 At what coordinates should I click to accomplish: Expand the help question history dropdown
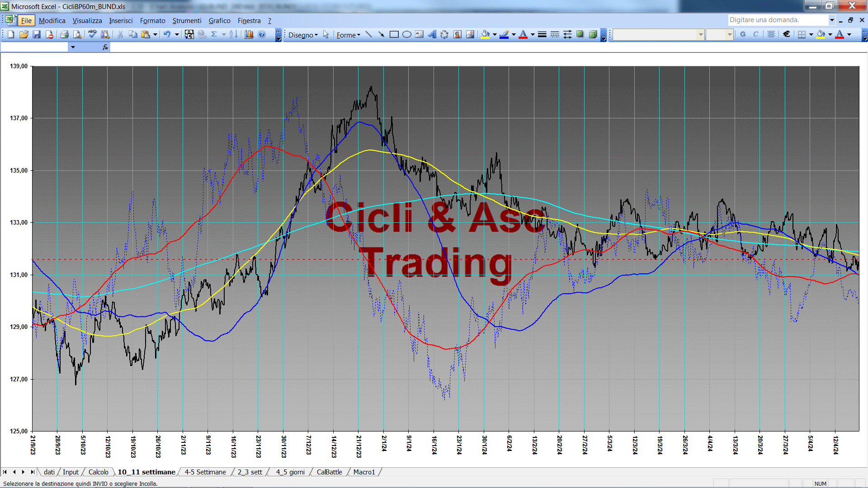(832, 20)
